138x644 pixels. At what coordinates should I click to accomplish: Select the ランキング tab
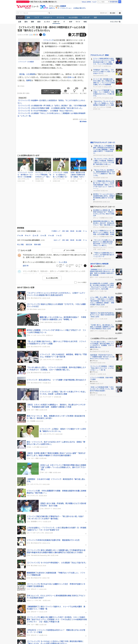[86, 17]
